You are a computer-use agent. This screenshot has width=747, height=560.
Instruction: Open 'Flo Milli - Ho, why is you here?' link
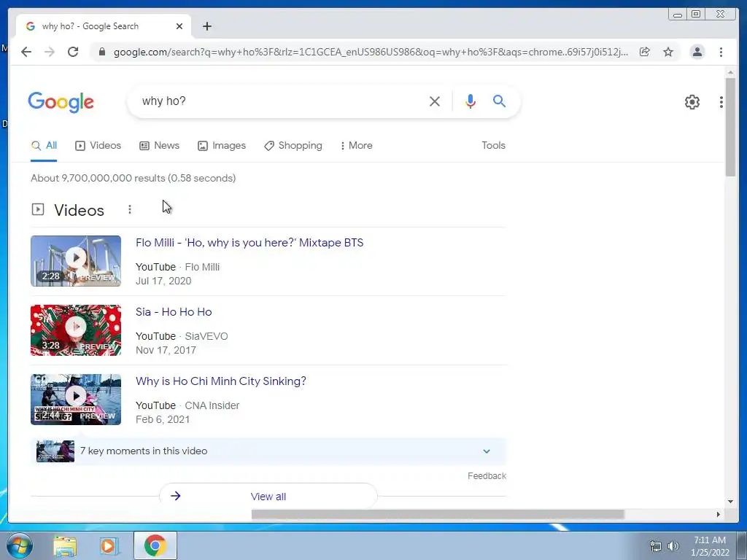pyautogui.click(x=249, y=243)
